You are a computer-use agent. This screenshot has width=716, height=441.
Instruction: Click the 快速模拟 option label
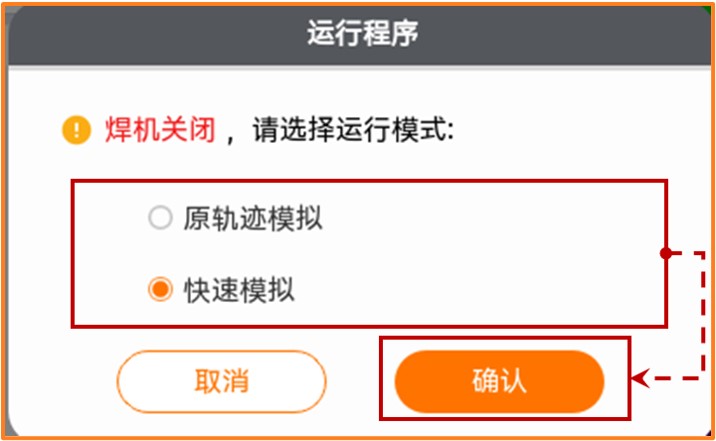click(x=239, y=290)
